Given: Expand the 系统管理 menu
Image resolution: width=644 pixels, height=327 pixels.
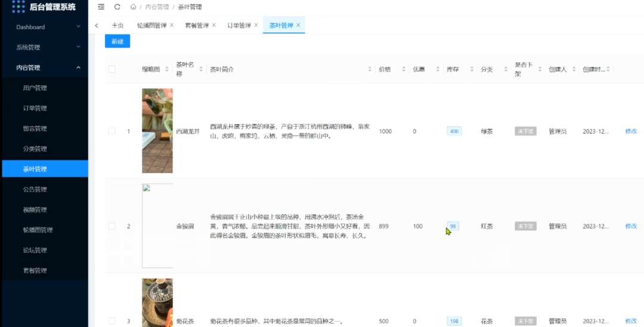Looking at the screenshot, I should [x=45, y=47].
